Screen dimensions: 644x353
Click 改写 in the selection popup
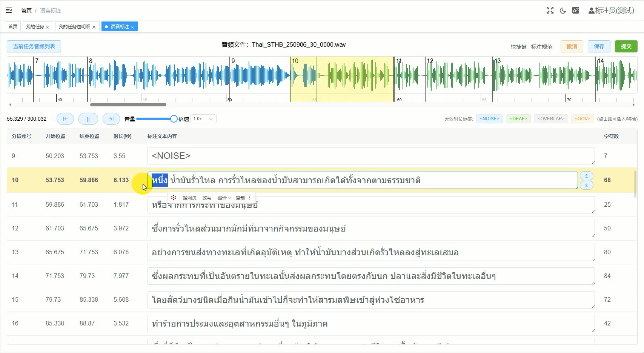(x=207, y=198)
